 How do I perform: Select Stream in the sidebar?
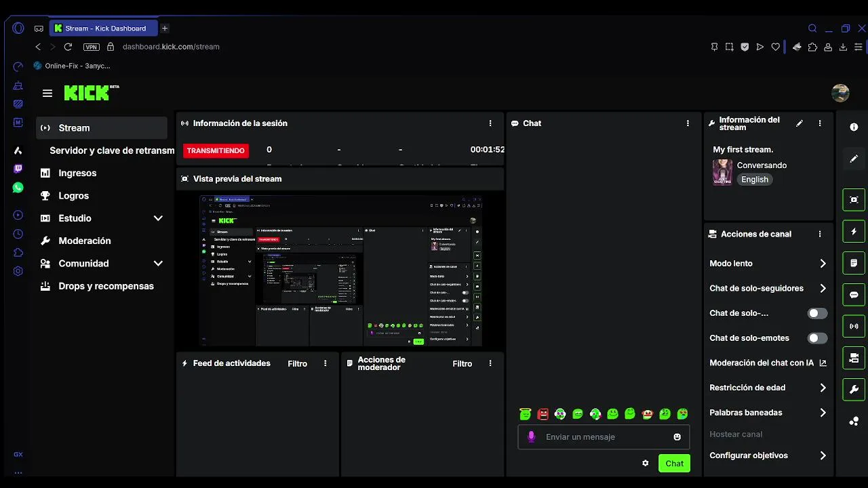pyautogui.click(x=102, y=127)
